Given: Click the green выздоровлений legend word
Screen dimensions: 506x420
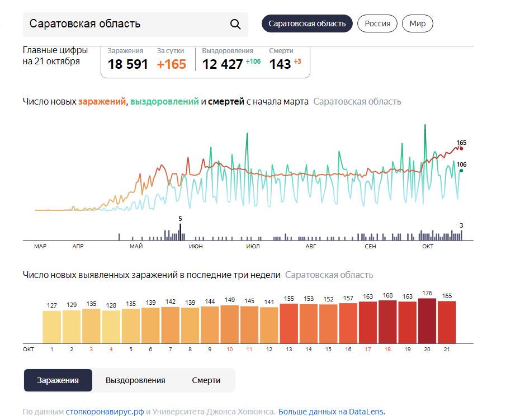Looking at the screenshot, I should [164, 102].
